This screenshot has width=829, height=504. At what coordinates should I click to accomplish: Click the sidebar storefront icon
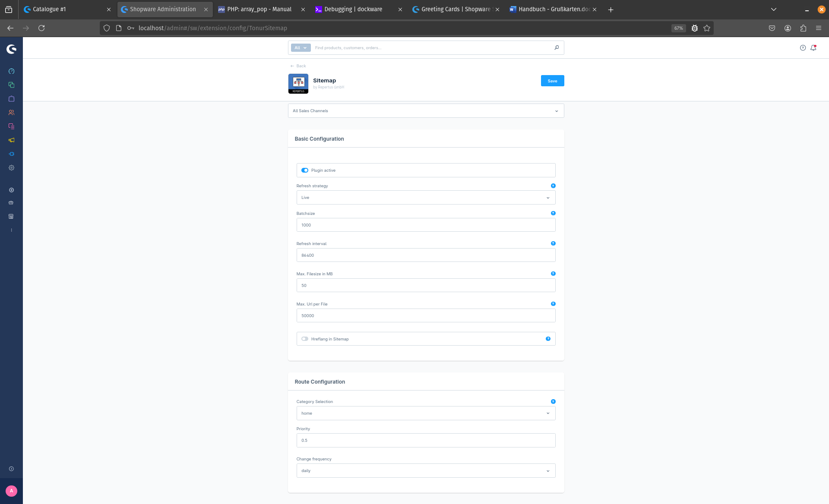11,217
